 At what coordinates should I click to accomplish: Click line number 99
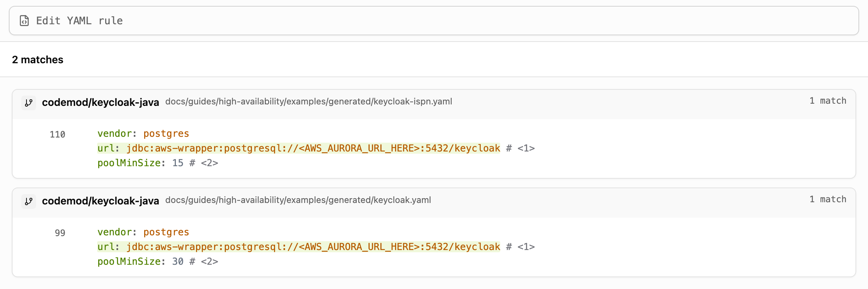click(60, 233)
